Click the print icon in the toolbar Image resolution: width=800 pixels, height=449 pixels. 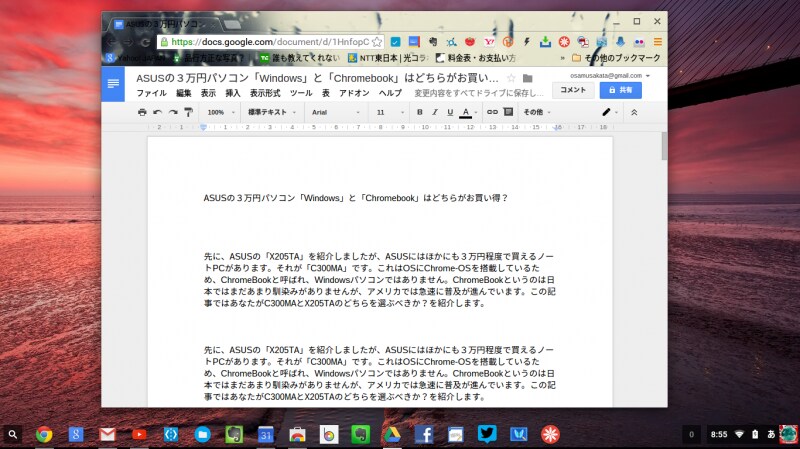pyautogui.click(x=142, y=112)
